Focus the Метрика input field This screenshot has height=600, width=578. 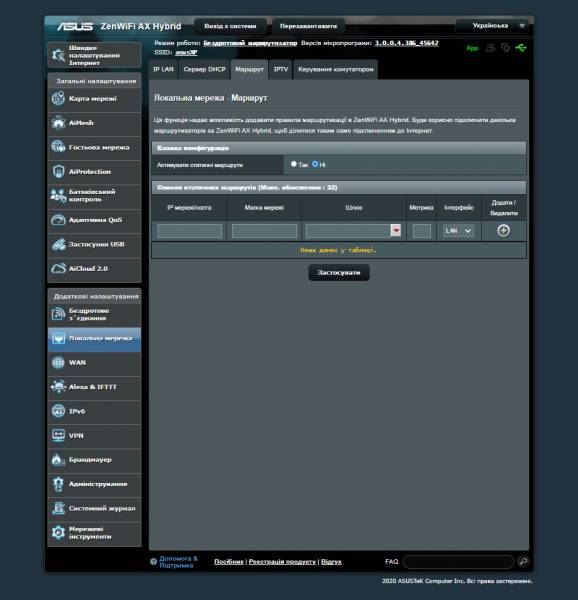[422, 231]
